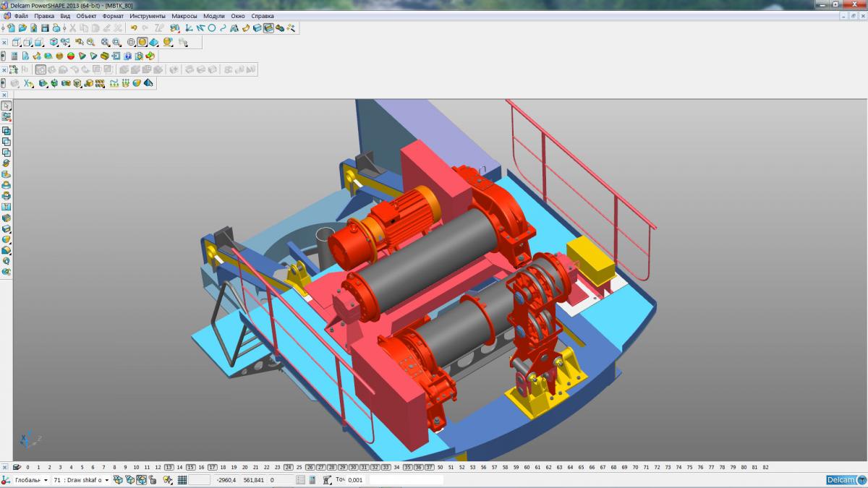Open the Файл menu
Image resolution: width=868 pixels, height=488 pixels.
(21, 16)
